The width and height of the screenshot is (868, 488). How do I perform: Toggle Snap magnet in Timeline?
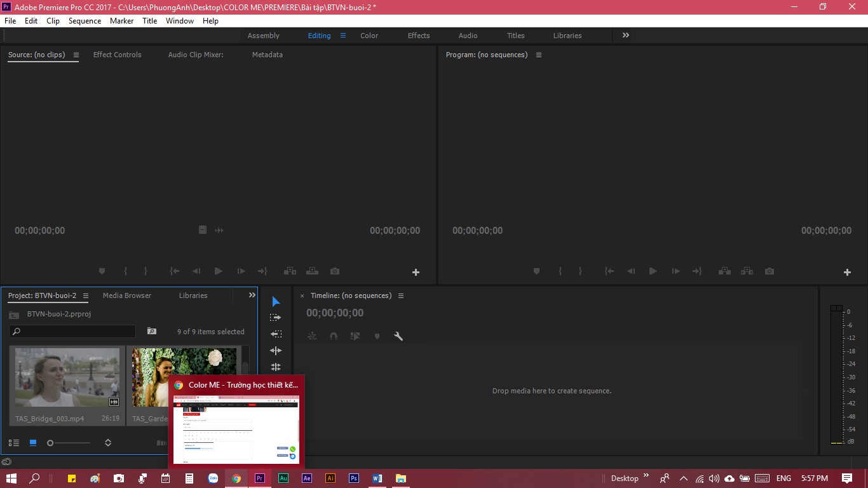tap(334, 336)
